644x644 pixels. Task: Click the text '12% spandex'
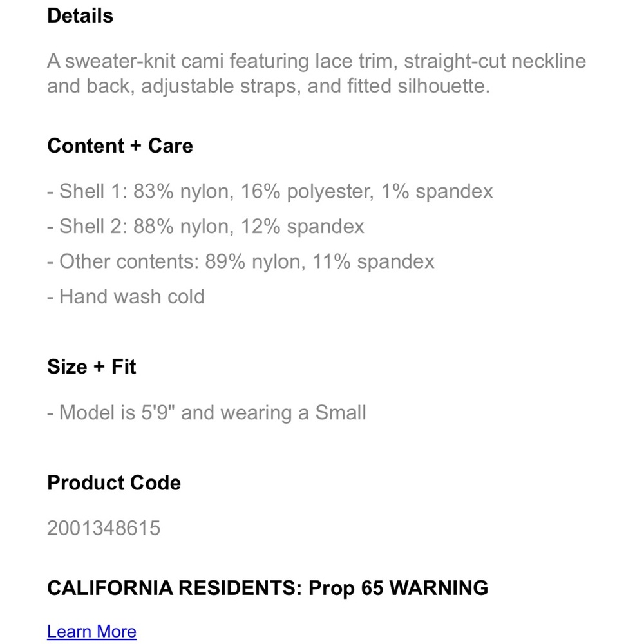[x=302, y=227]
